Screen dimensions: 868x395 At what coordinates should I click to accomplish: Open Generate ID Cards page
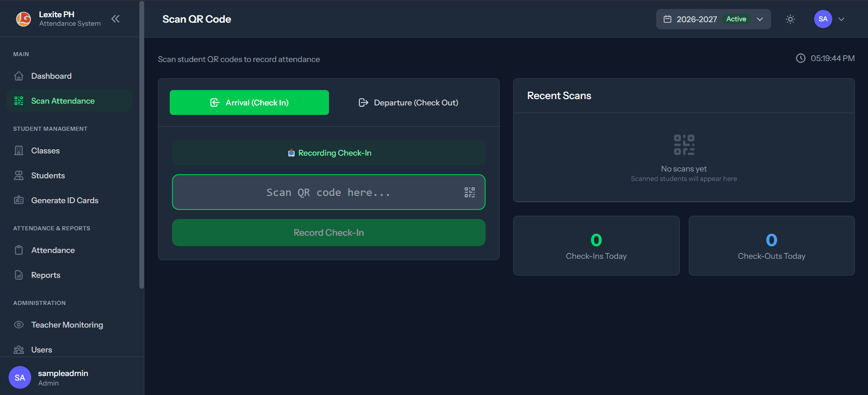click(x=69, y=200)
